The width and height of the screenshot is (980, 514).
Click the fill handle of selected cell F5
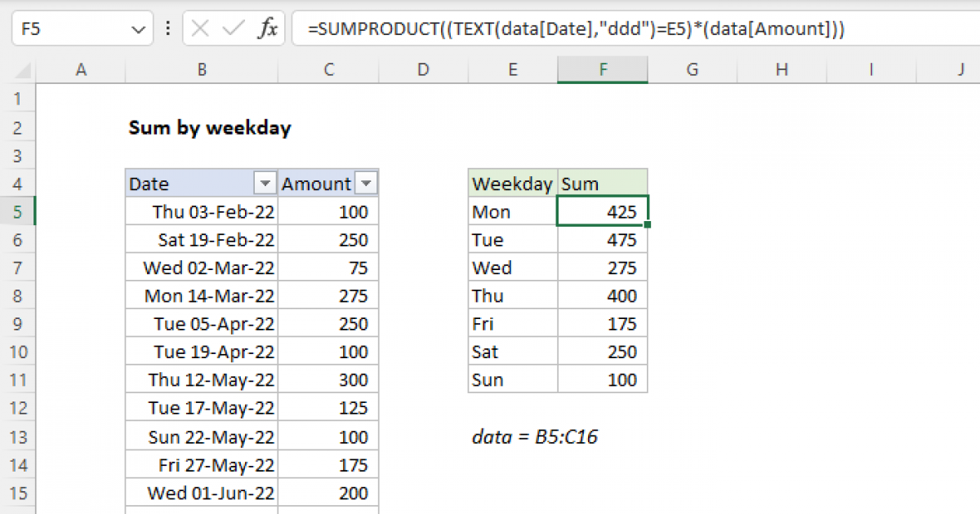point(648,225)
